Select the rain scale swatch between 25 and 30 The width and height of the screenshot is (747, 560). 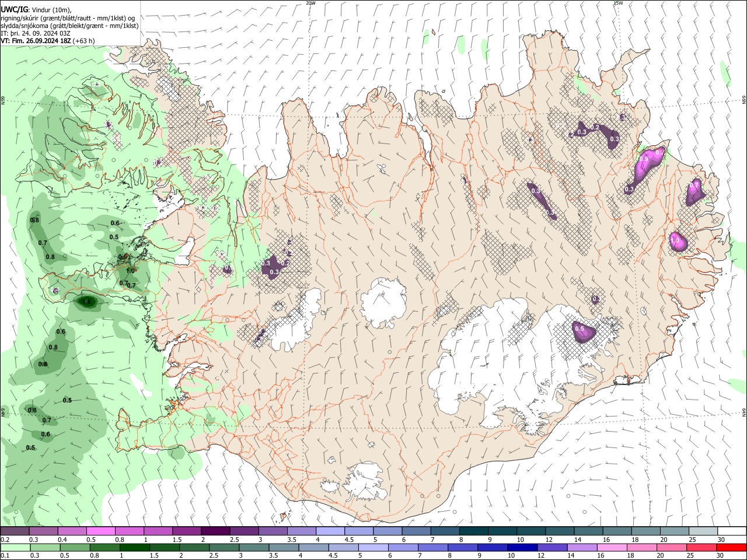tap(701, 547)
